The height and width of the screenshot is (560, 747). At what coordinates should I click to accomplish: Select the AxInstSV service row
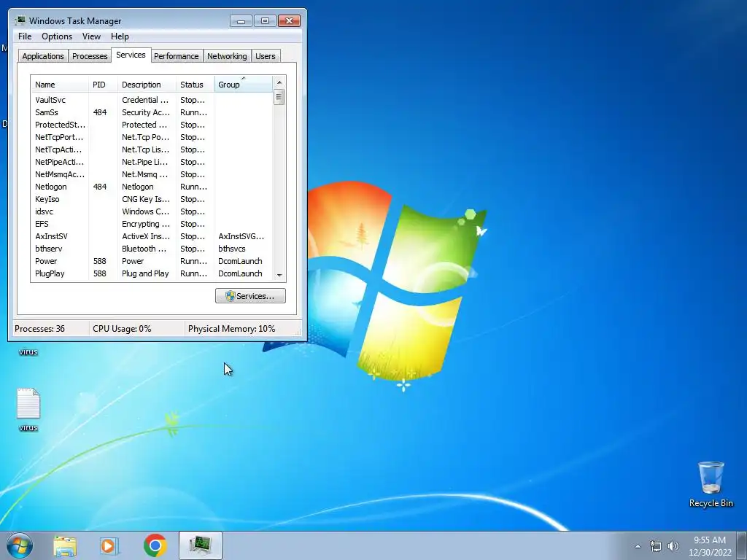click(152, 236)
